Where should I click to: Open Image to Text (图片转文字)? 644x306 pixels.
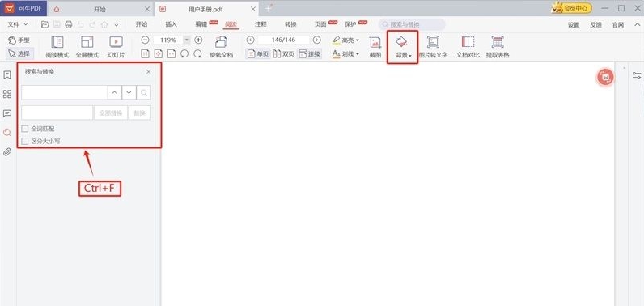433,47
